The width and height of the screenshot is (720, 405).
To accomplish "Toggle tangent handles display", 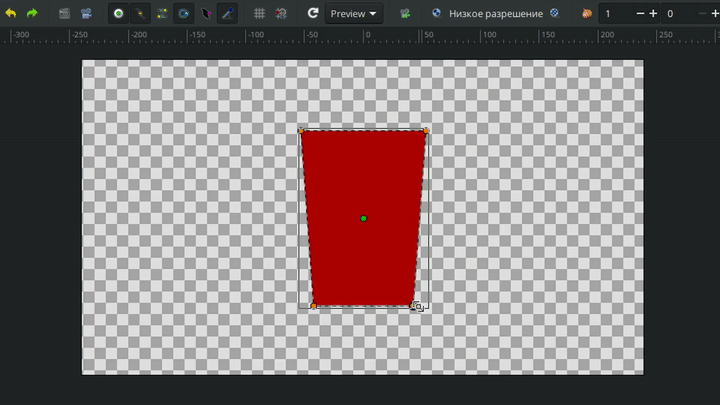I will 162,14.
